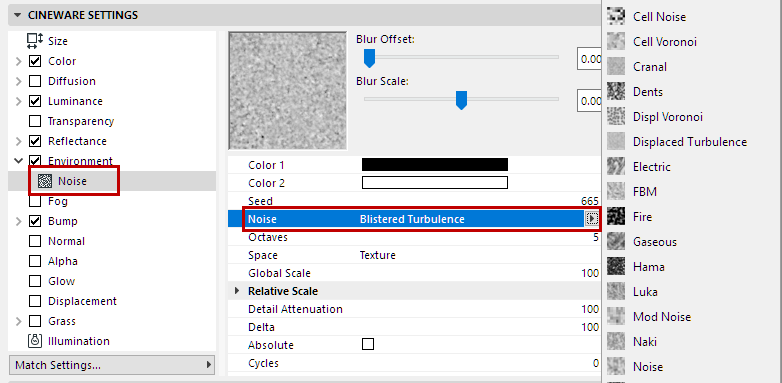Viewport: 782px width, 383px height.
Task: Enable the Normal channel checkbox
Action: point(35,241)
